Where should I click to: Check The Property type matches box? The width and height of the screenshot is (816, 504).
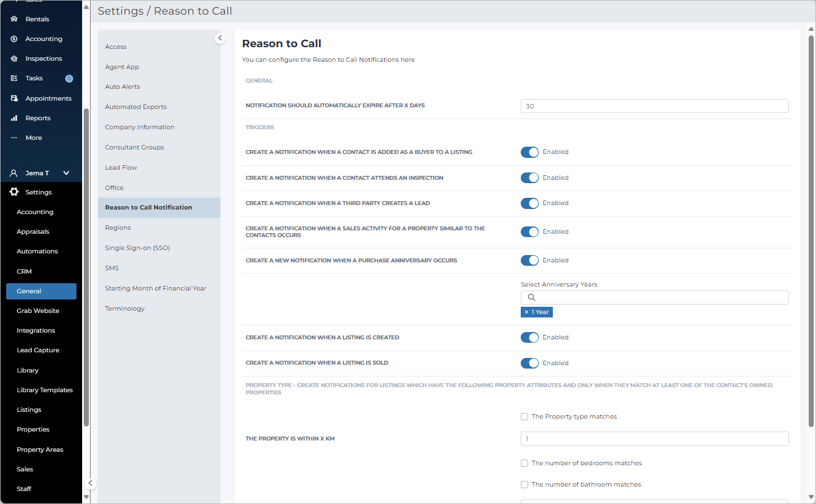pos(525,417)
